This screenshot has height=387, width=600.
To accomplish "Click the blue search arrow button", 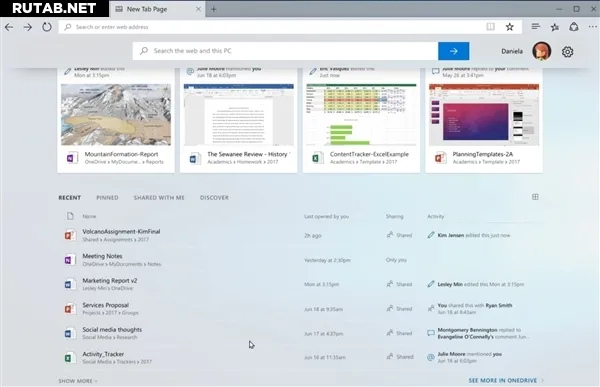I will click(x=453, y=51).
